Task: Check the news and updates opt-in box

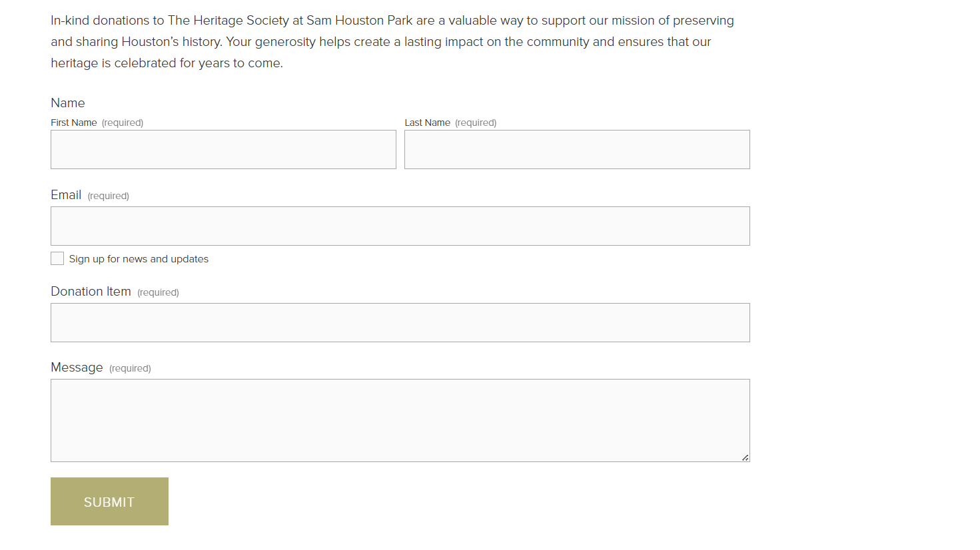Action: pos(57,258)
